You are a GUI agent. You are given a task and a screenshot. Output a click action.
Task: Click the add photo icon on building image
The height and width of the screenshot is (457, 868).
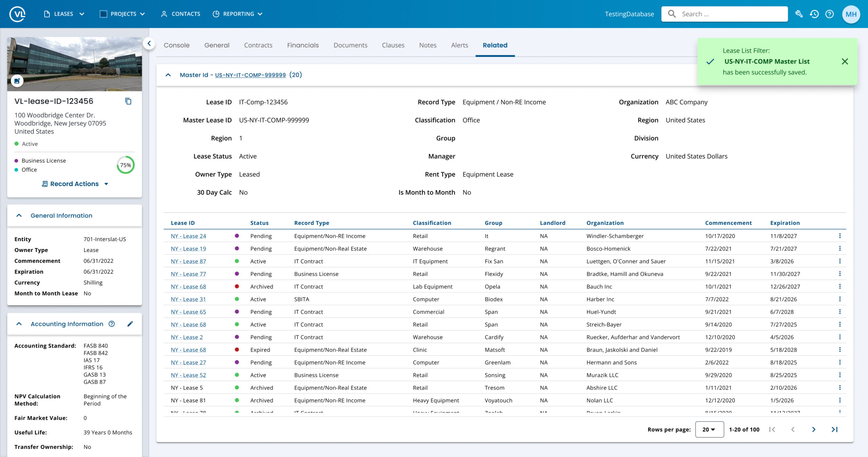[x=17, y=81]
